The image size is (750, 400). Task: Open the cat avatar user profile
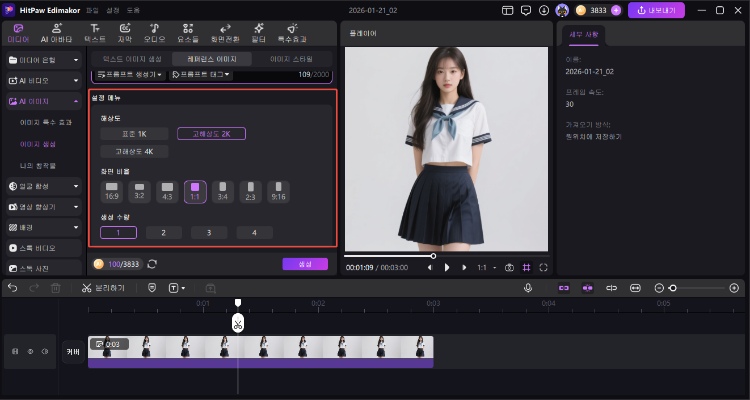tap(562, 10)
